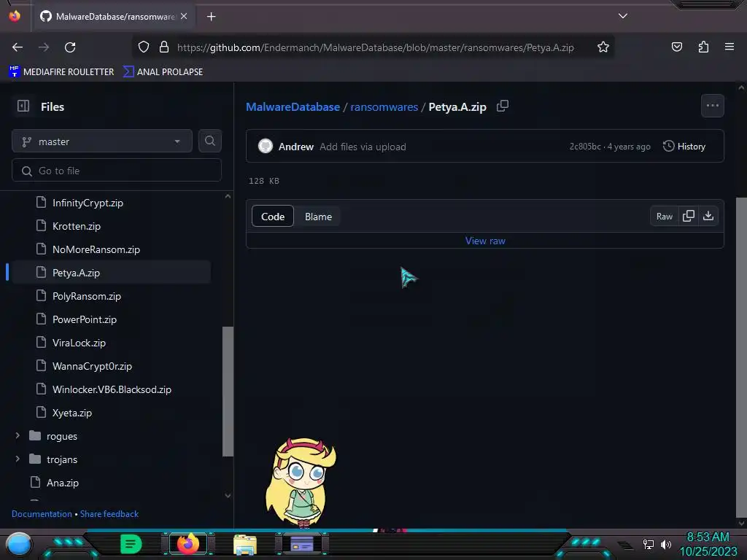Click the Firefox taskbar icon
Screen dimensions: 747x560
pos(187,544)
